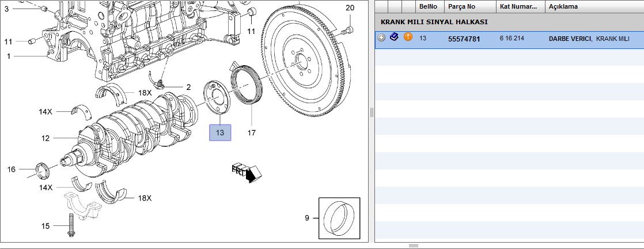The image size is (644, 249).
Task: Click the orange exclamation warning icon
Action: pyautogui.click(x=407, y=37)
